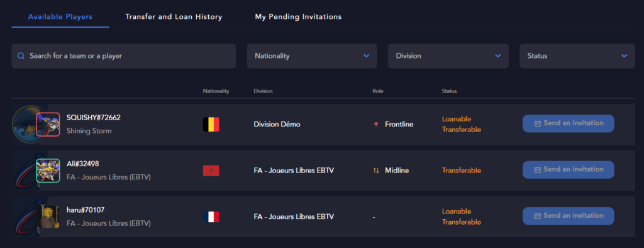Click SQUISHY#72662 player avatar
The width and height of the screenshot is (644, 248).
point(48,124)
